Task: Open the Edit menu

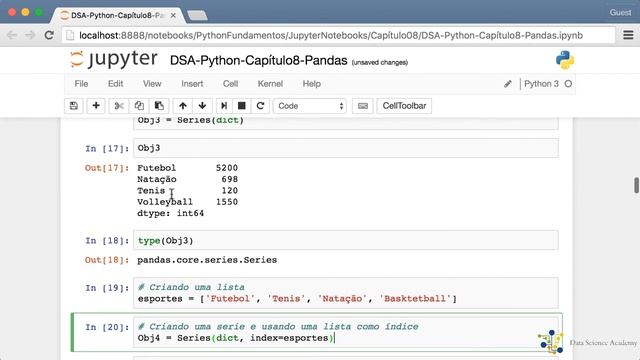Action: click(x=116, y=84)
